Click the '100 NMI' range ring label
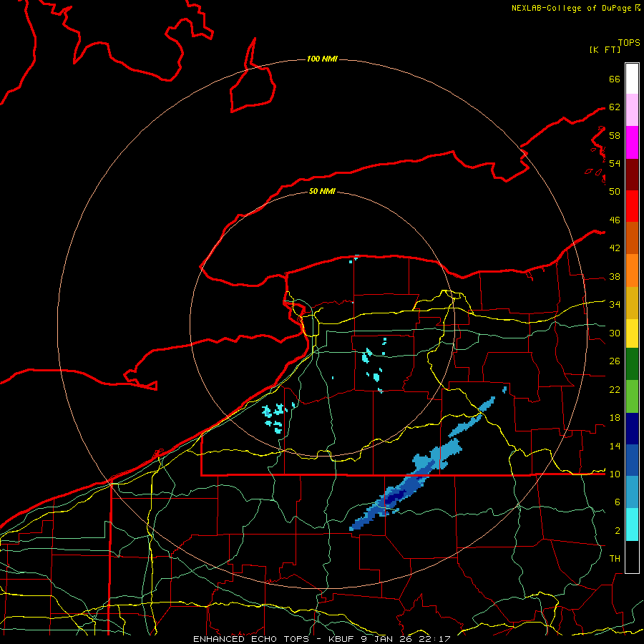 click(x=322, y=59)
